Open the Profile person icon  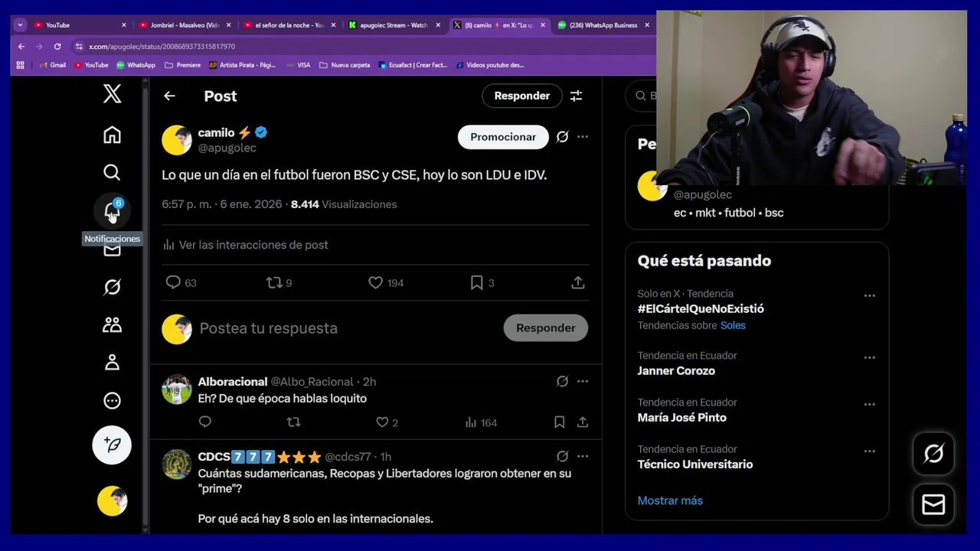[112, 362]
